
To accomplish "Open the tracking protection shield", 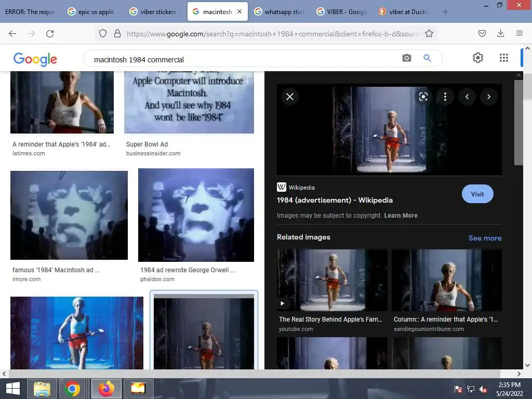I will (103, 34).
